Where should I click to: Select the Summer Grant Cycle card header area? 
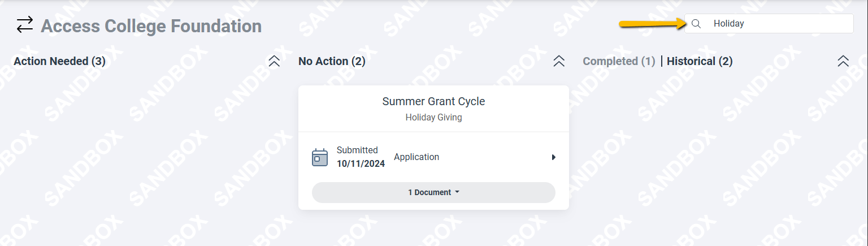pyautogui.click(x=433, y=109)
